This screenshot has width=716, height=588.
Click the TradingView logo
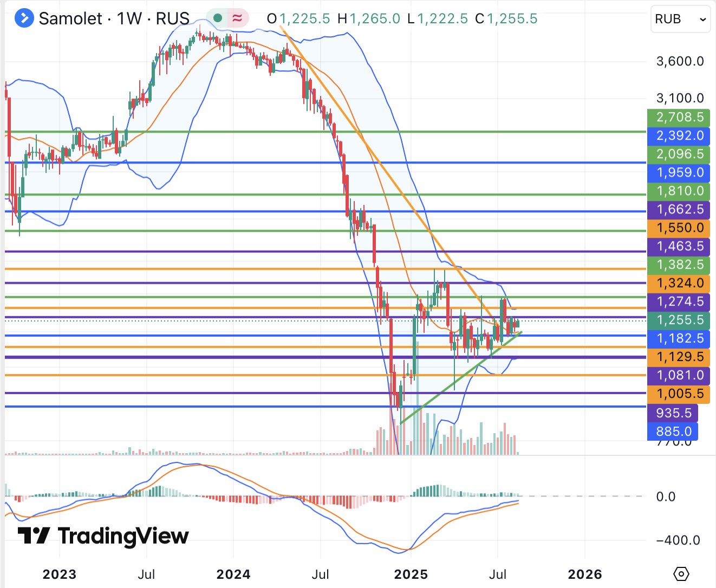103,536
